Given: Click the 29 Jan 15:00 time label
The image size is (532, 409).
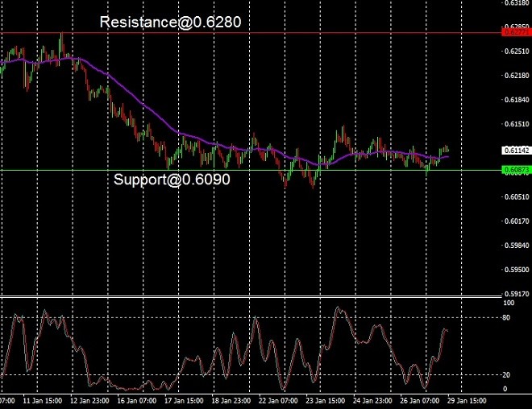Looking at the screenshot, I should (467, 401).
